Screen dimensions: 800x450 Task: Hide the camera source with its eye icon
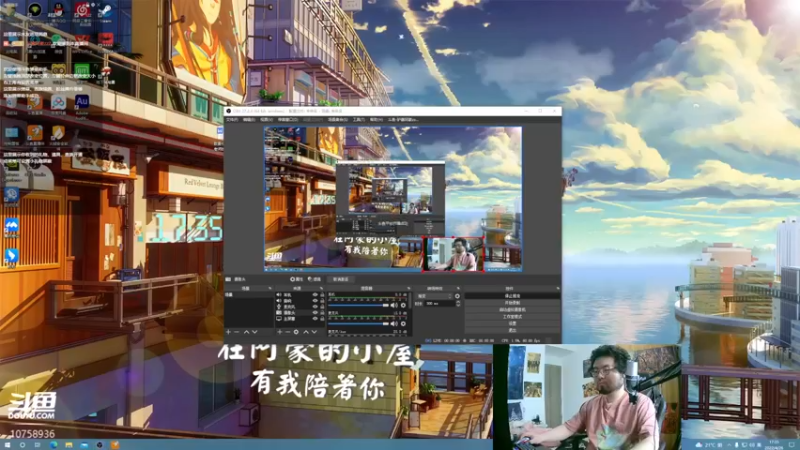315,313
